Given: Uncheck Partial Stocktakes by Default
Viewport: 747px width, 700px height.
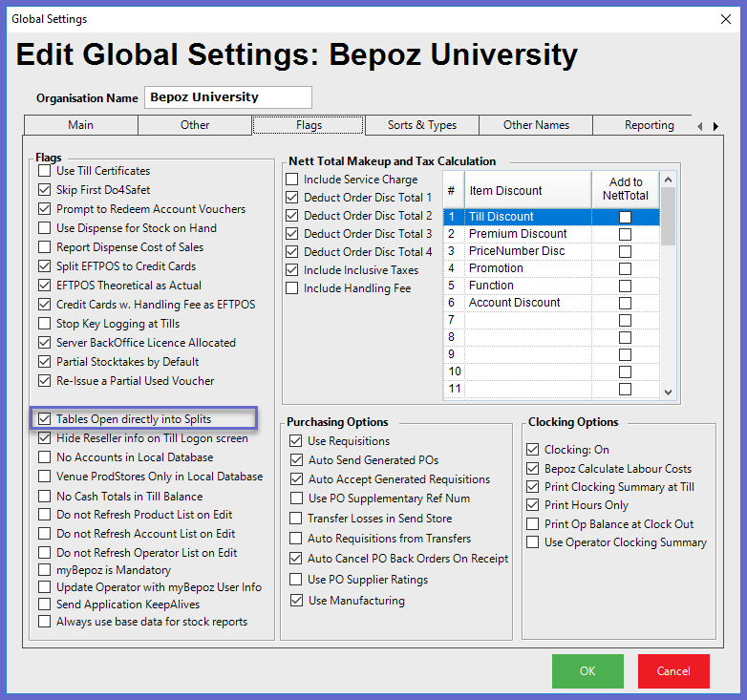Looking at the screenshot, I should pos(44,361).
